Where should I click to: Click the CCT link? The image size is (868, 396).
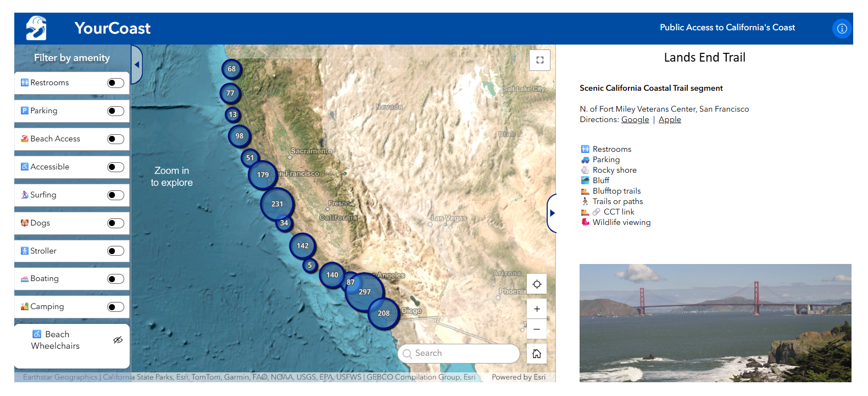[619, 212]
